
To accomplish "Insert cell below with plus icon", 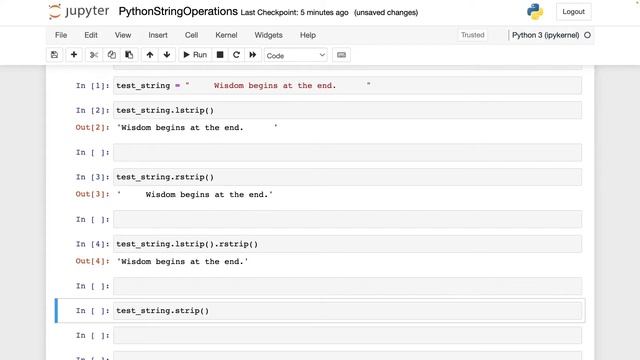I will [74, 55].
